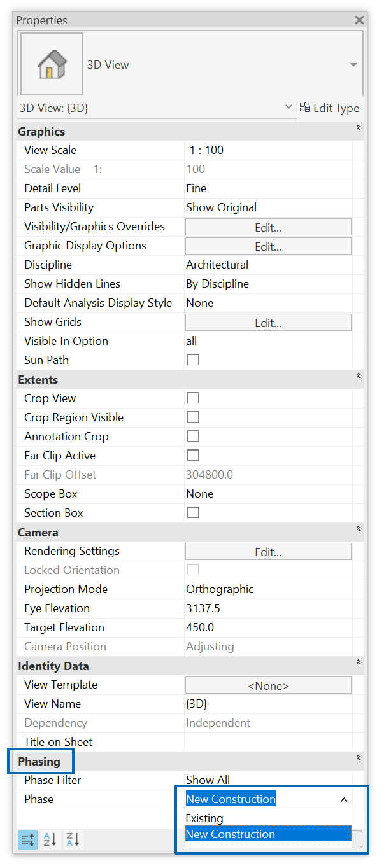Collapse the Extents section chevron
The width and height of the screenshot is (384, 868).
[358, 377]
